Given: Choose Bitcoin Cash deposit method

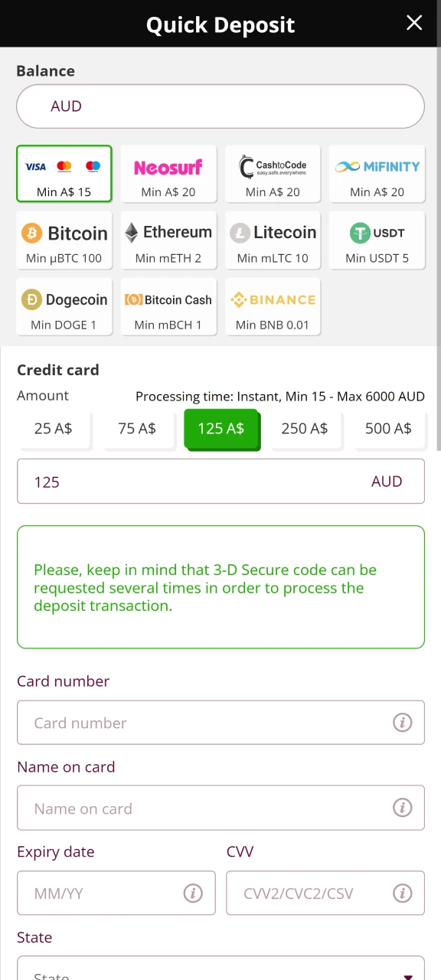Looking at the screenshot, I should pos(168,306).
